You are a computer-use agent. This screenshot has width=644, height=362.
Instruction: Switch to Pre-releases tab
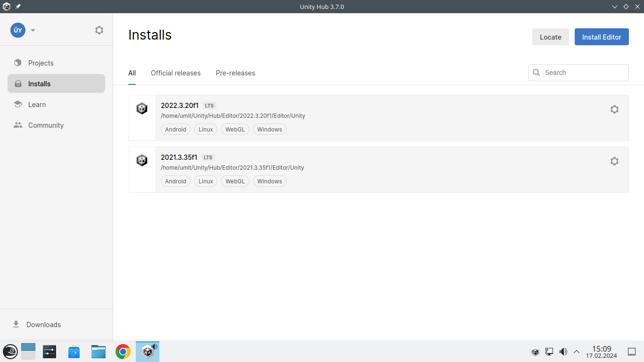tap(235, 73)
